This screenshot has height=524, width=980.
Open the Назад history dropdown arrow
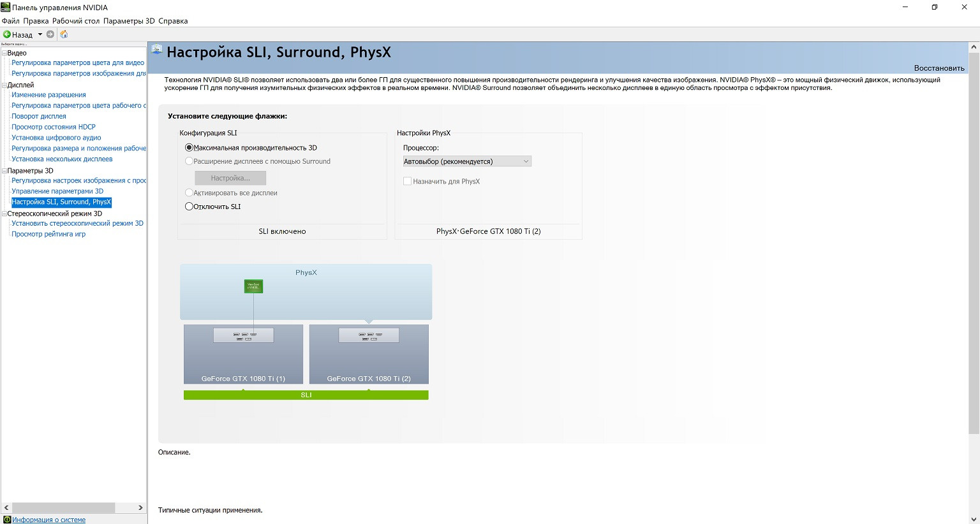40,34
